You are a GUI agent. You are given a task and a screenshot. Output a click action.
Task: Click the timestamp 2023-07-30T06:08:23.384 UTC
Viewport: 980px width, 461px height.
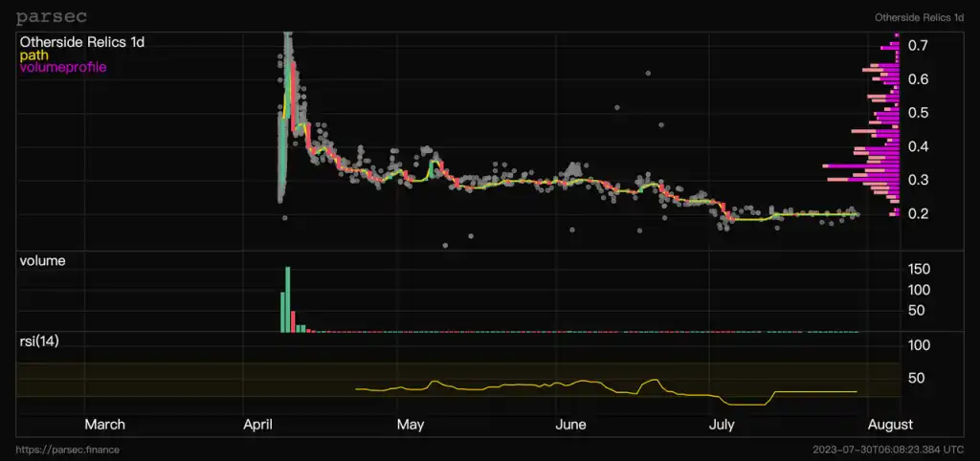click(888, 450)
